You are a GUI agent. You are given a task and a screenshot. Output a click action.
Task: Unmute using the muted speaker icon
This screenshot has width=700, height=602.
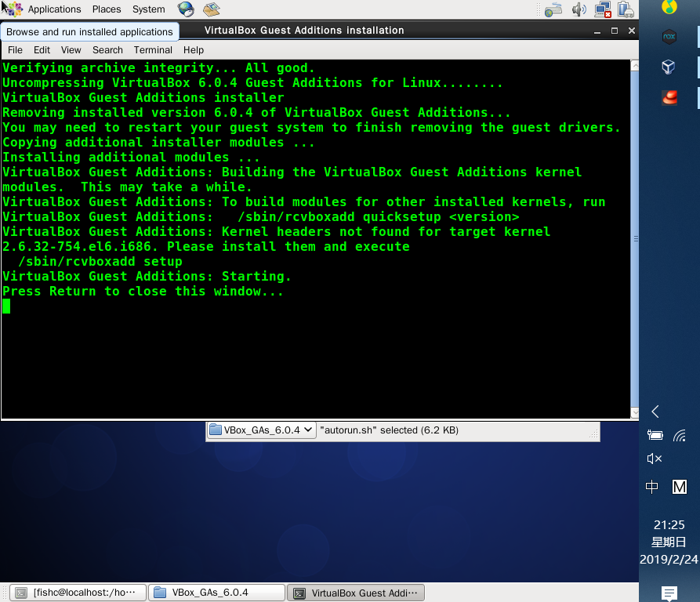[655, 459]
